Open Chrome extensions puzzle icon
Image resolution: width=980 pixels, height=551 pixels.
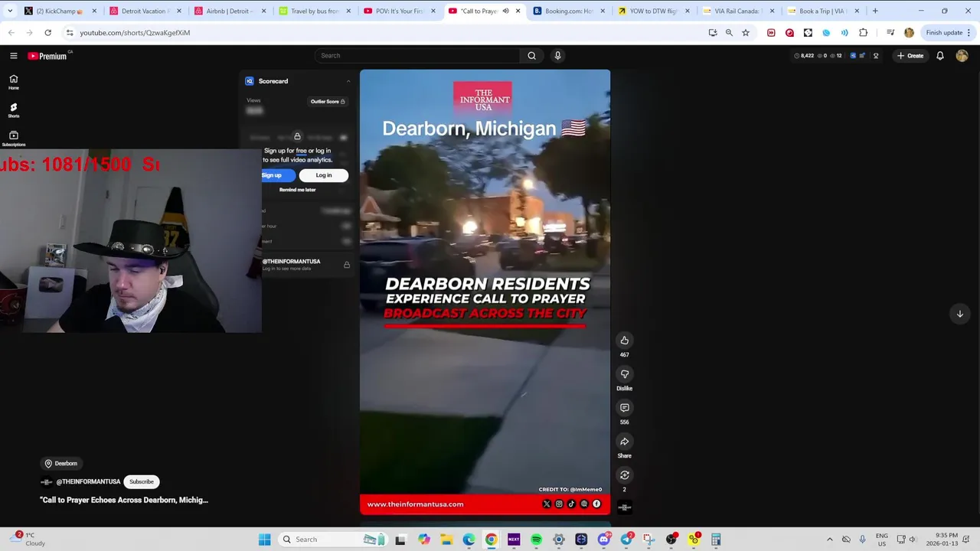coord(863,33)
